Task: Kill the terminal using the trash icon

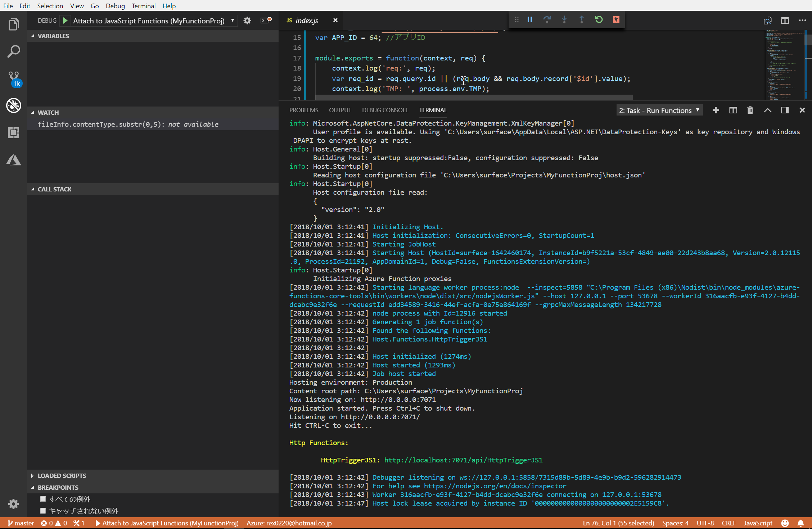Action: coord(750,110)
